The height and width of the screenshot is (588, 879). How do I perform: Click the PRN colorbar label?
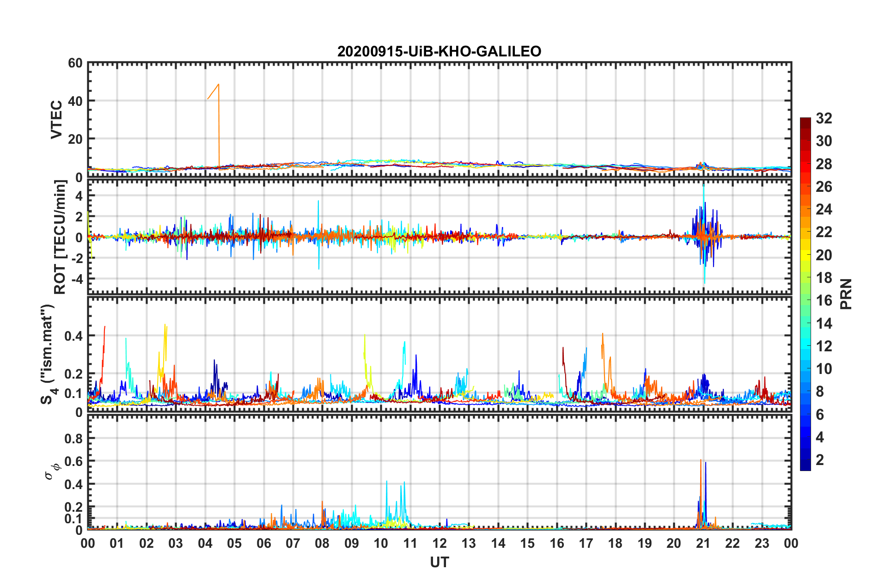[x=846, y=294]
